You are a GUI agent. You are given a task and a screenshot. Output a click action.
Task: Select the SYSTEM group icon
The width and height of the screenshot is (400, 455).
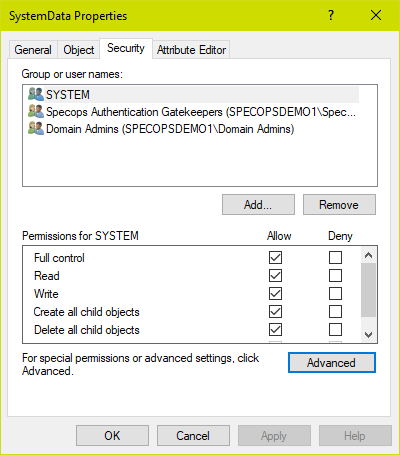click(x=36, y=94)
